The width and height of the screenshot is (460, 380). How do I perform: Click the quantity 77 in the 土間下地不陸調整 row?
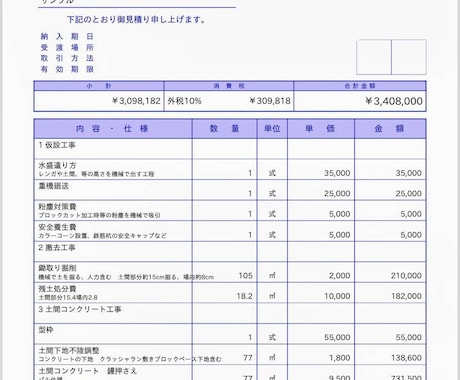point(248,358)
